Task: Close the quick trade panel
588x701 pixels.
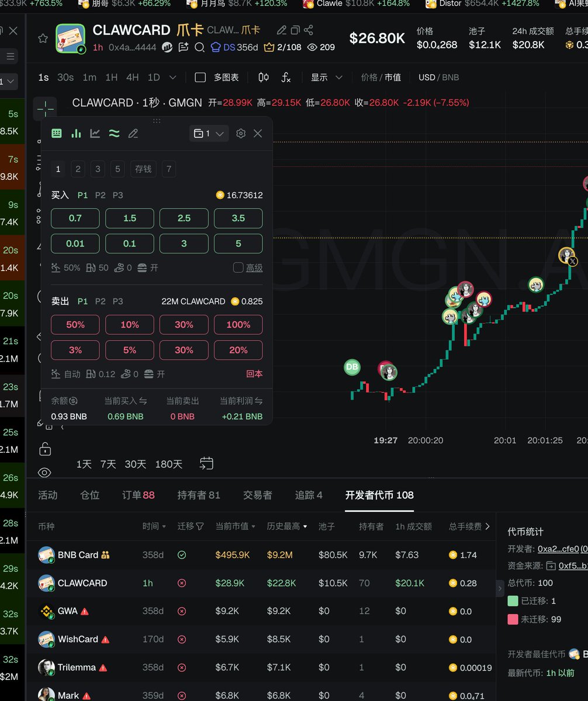Action: tap(258, 133)
